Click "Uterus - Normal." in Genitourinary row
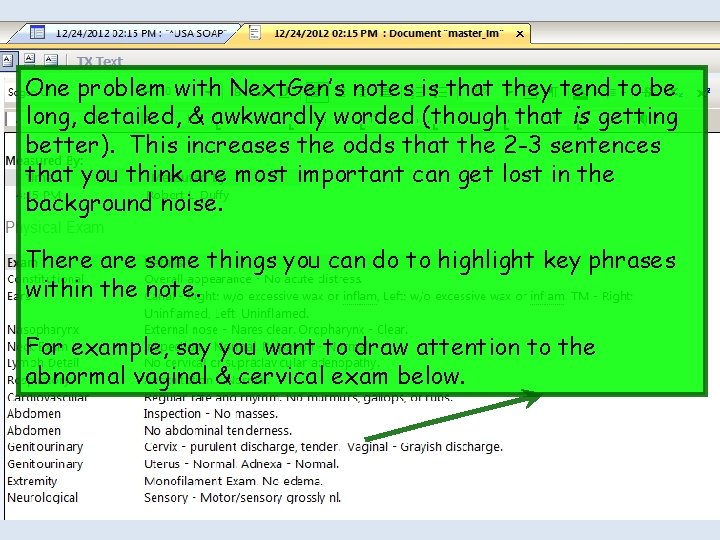Image resolution: width=720 pixels, height=540 pixels. 190,464
